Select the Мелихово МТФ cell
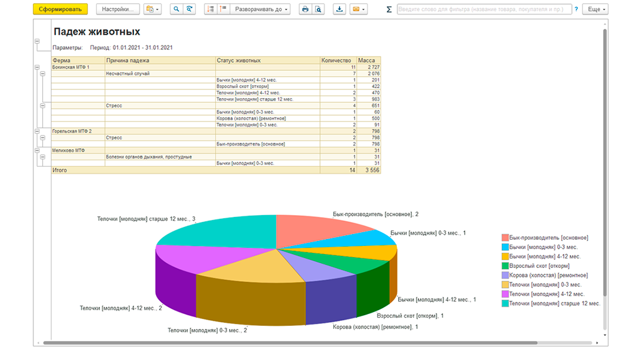 (x=78, y=150)
